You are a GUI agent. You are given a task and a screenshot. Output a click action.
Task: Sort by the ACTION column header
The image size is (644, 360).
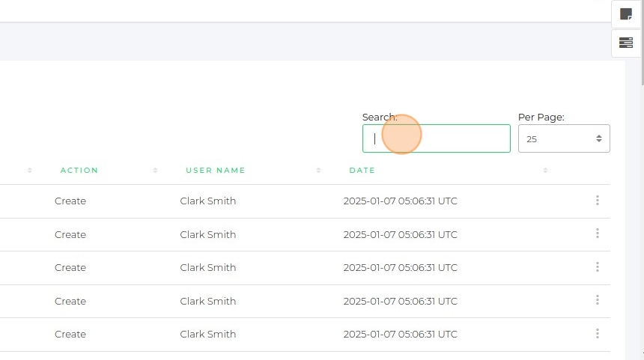[x=79, y=171]
